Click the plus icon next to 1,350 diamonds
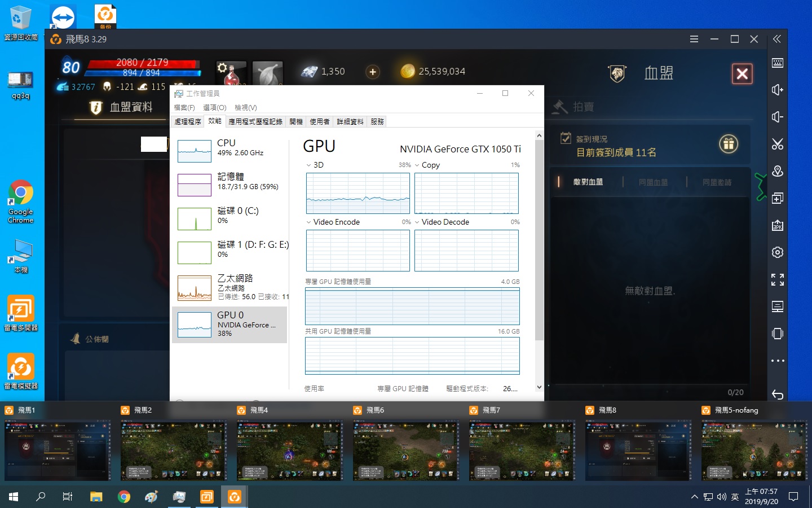Image resolution: width=812 pixels, height=508 pixels. 372,72
